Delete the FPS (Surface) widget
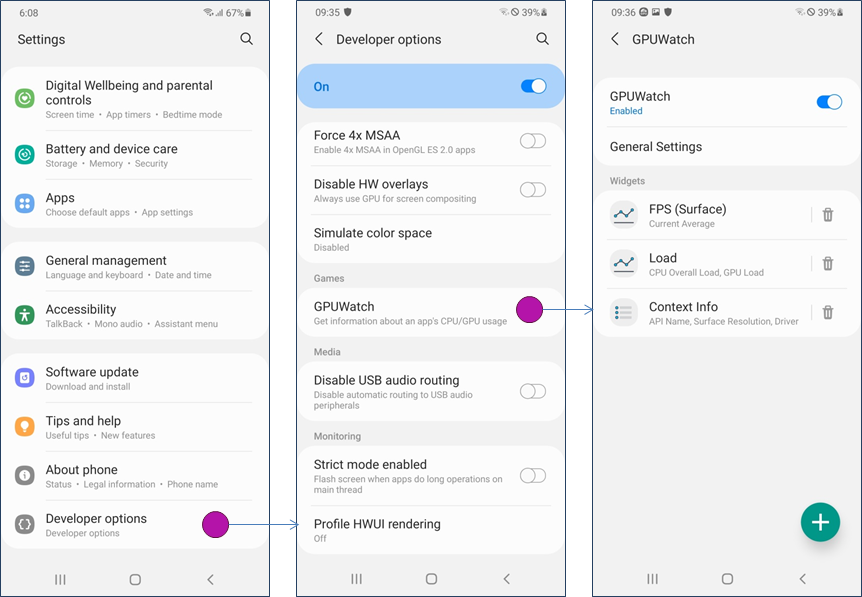862x597 pixels. coord(827,215)
